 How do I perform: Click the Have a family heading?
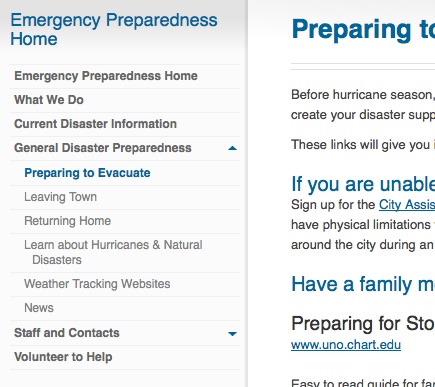[x=363, y=284]
